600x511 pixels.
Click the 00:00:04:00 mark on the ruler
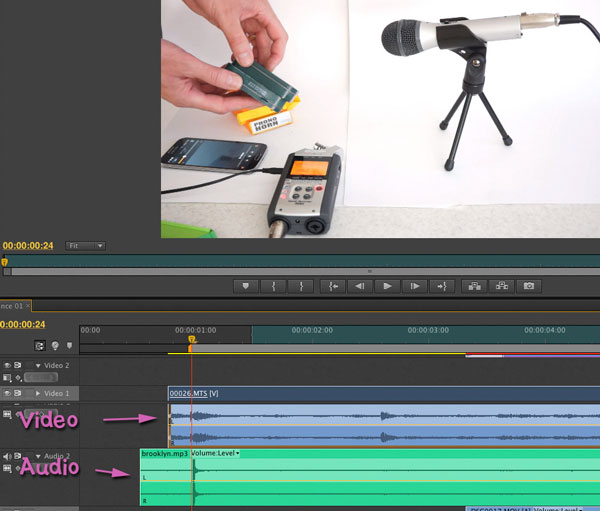pos(545,330)
